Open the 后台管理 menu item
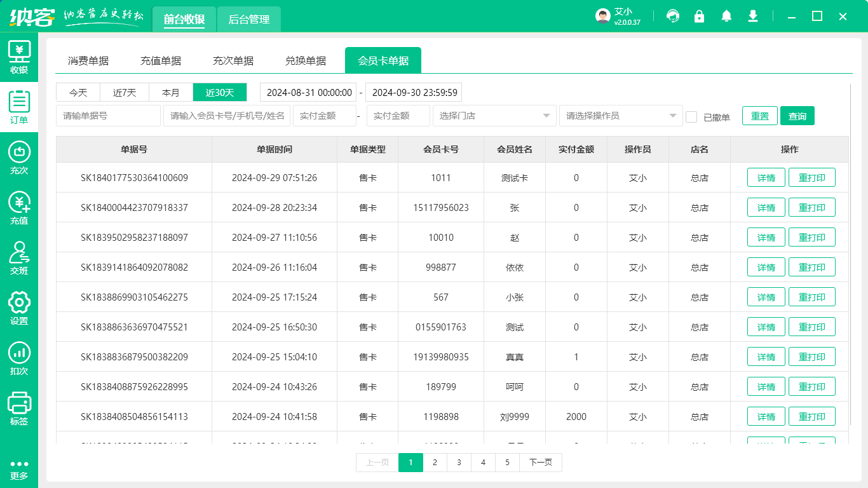 248,19
